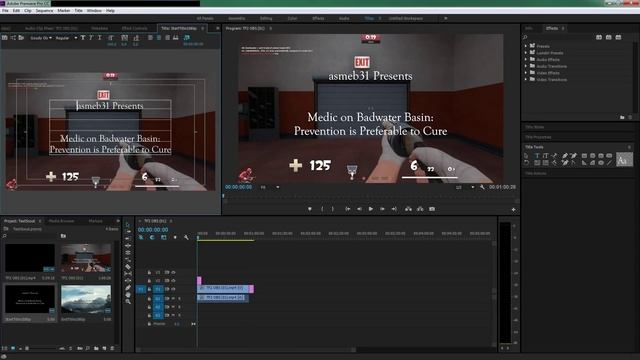Image resolution: width=640 pixels, height=360 pixels.
Task: Mute the A1 audio track
Action: 173,299
